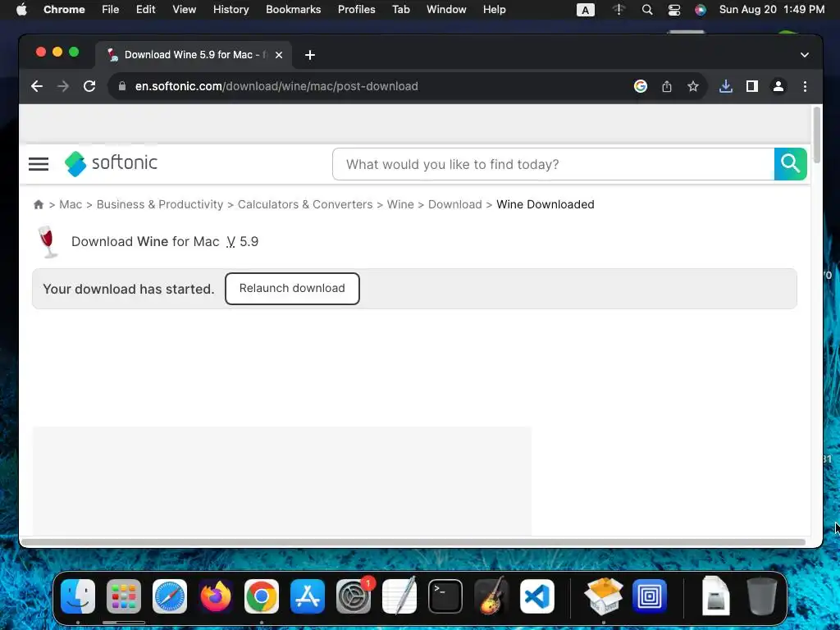Open the View menu
The width and height of the screenshot is (840, 630).
coord(184,10)
